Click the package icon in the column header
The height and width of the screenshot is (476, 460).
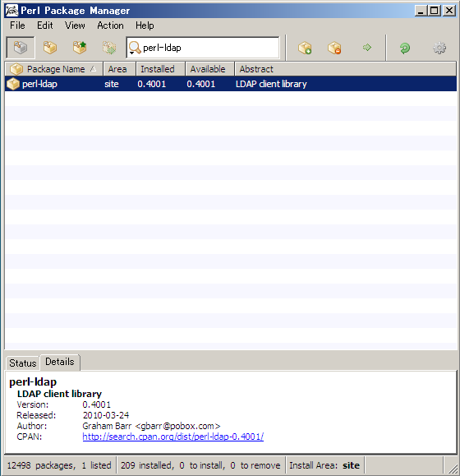click(16, 69)
